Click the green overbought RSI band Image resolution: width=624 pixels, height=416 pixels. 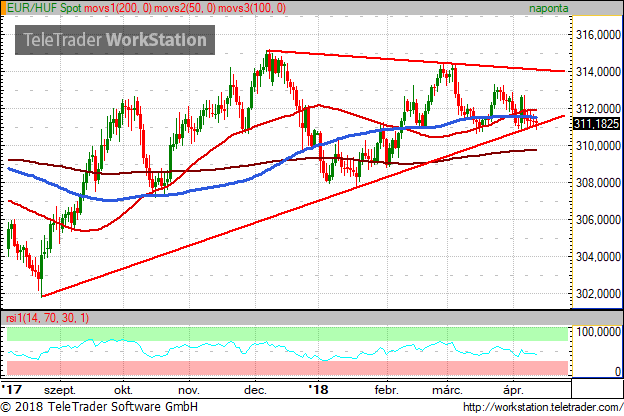(x=287, y=334)
